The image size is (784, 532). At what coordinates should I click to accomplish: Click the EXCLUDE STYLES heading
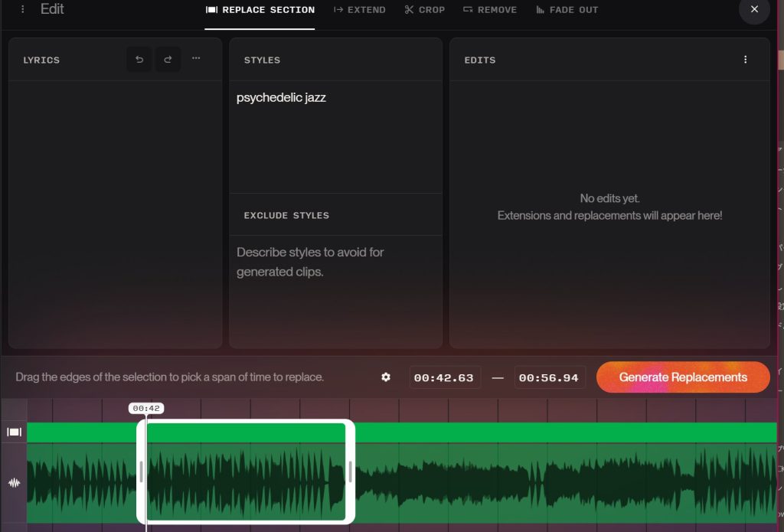tap(286, 216)
